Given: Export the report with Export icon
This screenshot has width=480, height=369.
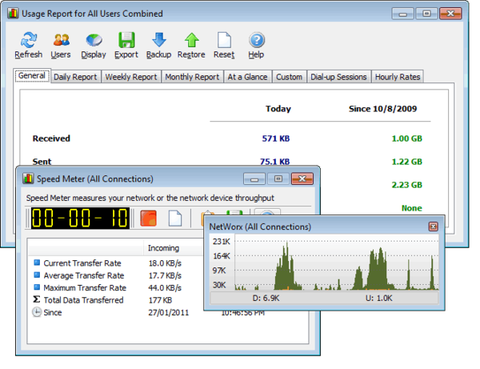Looking at the screenshot, I should 126,40.
